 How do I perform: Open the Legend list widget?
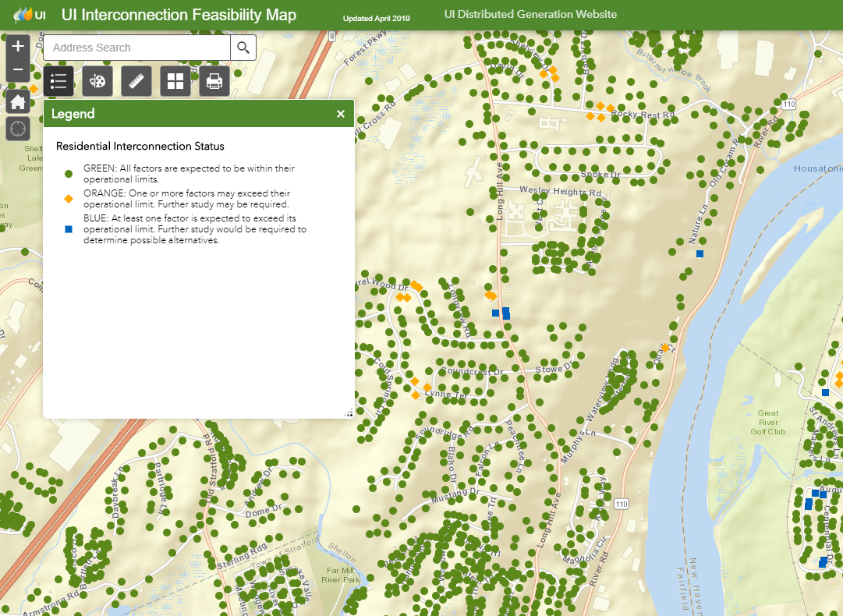[x=58, y=81]
